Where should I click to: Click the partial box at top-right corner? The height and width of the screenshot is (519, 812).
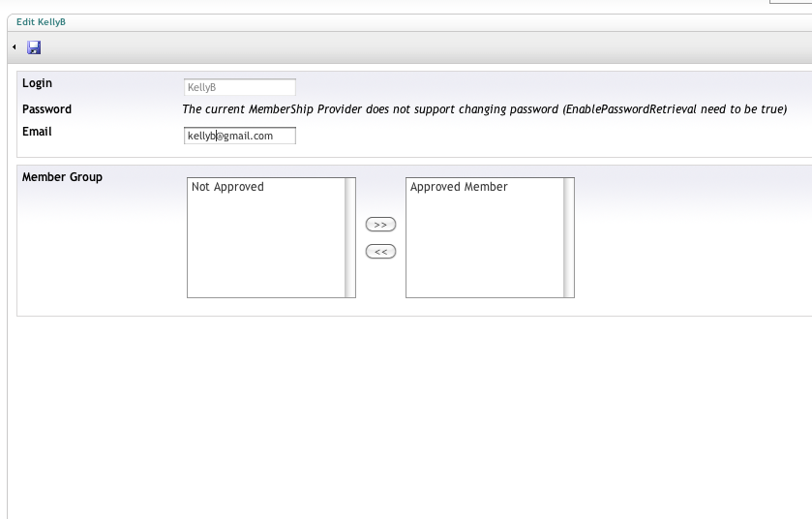[x=790, y=2]
